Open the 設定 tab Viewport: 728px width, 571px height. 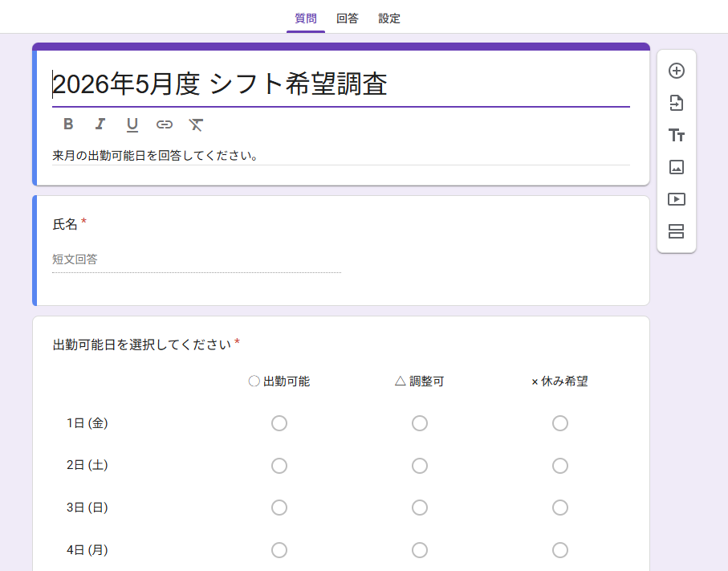click(x=389, y=18)
